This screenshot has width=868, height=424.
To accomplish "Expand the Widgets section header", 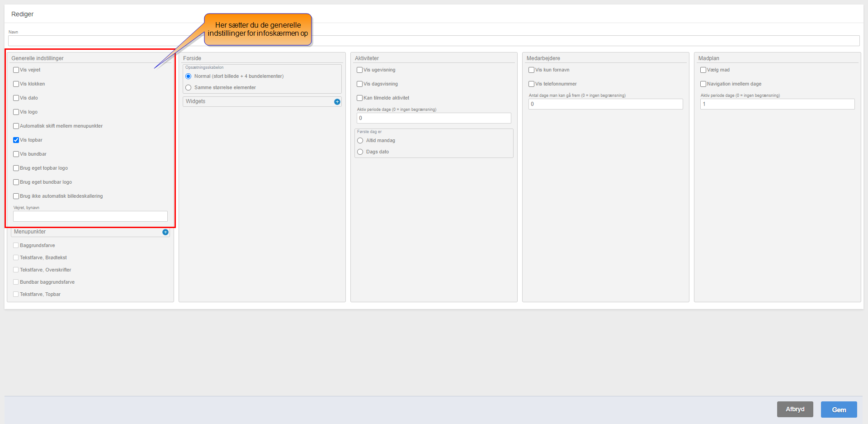I will coord(258,101).
